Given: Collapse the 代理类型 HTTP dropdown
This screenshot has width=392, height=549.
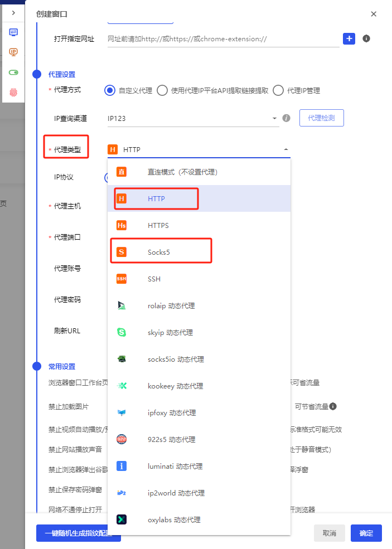Looking at the screenshot, I should [x=199, y=149].
